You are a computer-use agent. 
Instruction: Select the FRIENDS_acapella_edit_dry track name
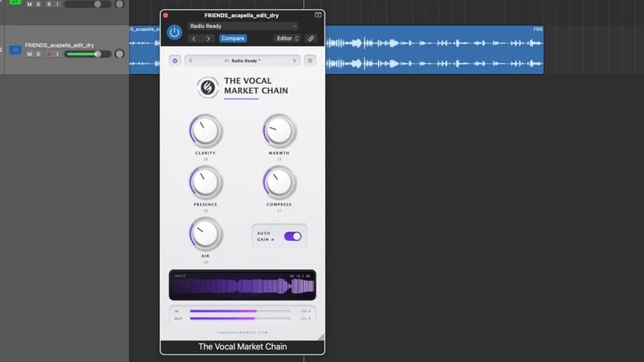(60, 45)
